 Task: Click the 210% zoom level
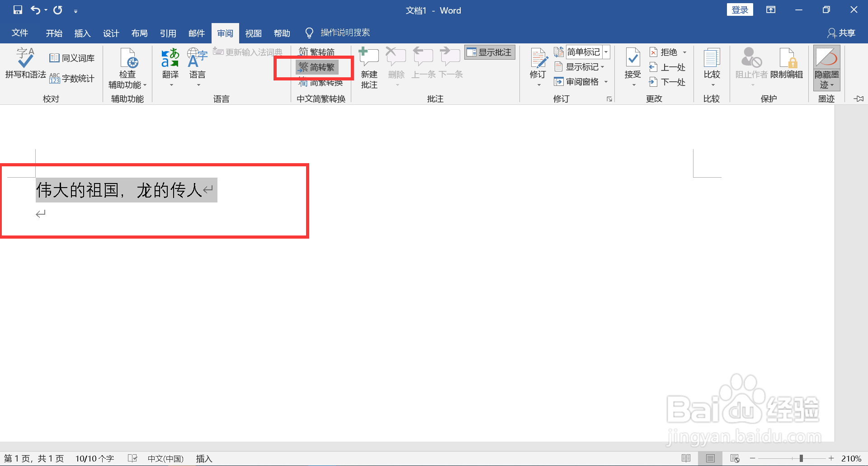pos(851,458)
